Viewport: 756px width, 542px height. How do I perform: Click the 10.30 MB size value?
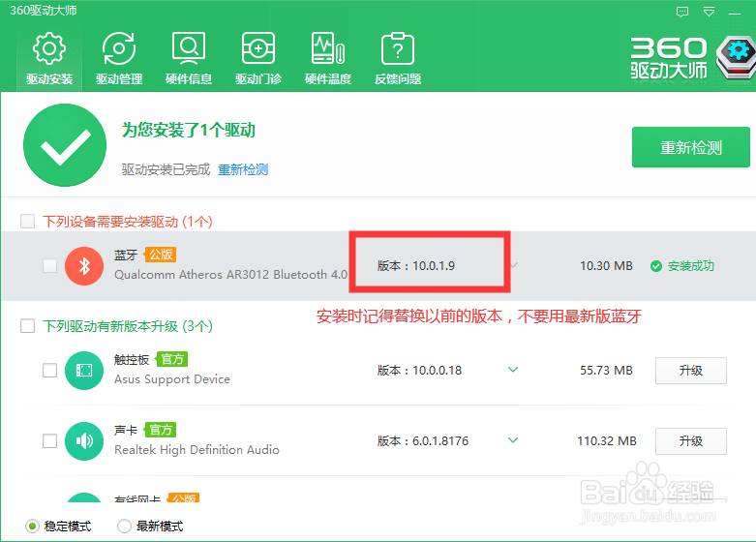coord(606,266)
